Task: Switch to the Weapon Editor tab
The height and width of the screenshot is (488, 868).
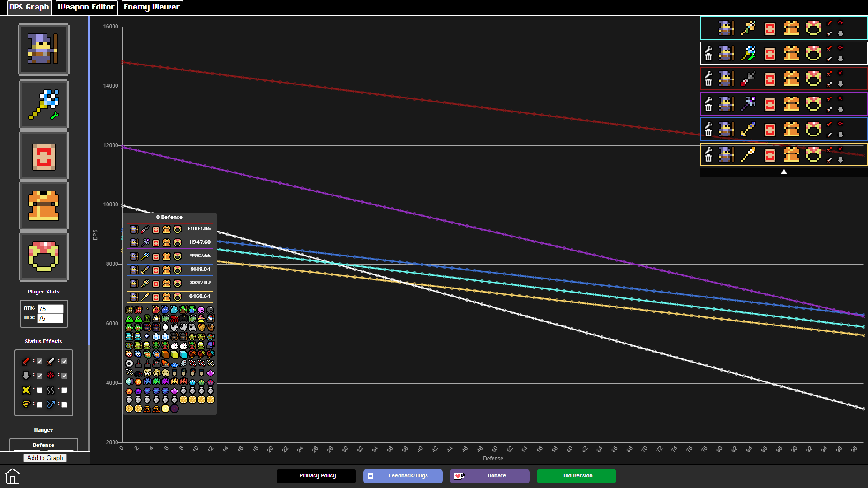Action: (x=86, y=7)
